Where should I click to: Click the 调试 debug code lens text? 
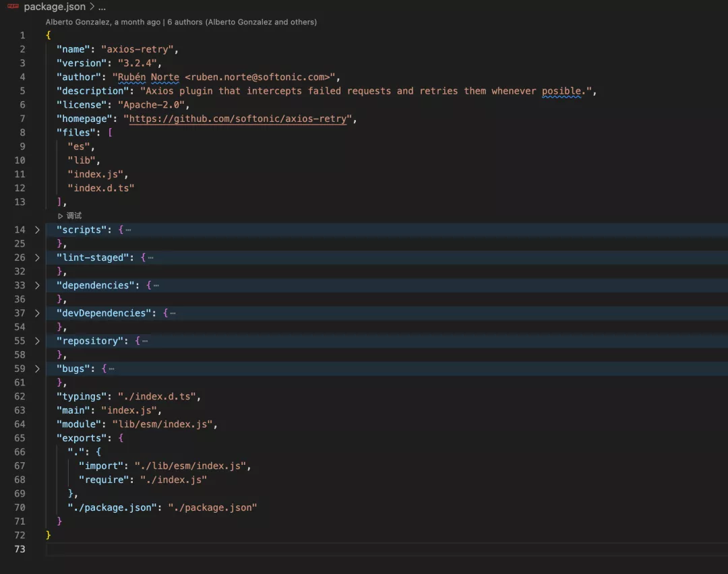click(x=74, y=216)
